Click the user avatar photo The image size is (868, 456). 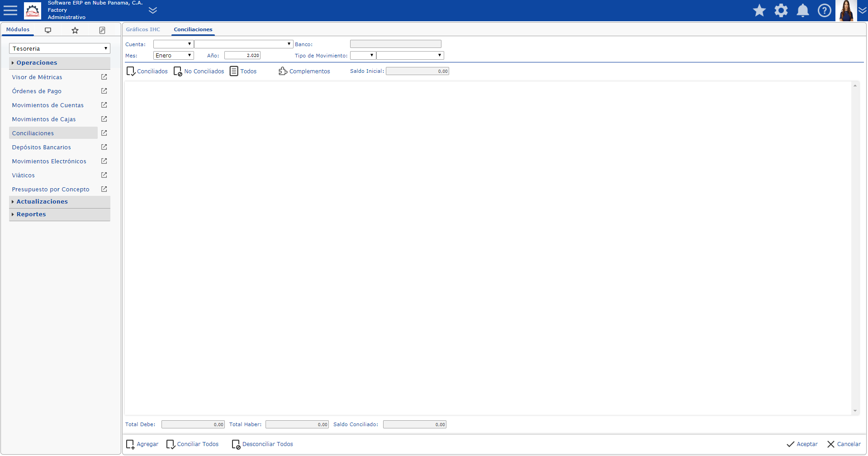coord(846,10)
